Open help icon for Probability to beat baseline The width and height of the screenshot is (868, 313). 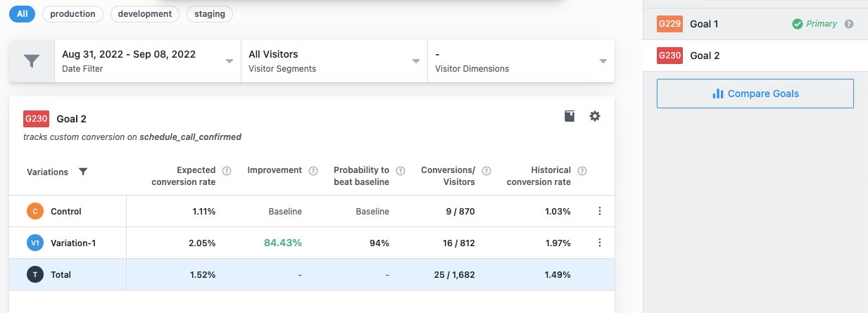click(x=401, y=171)
